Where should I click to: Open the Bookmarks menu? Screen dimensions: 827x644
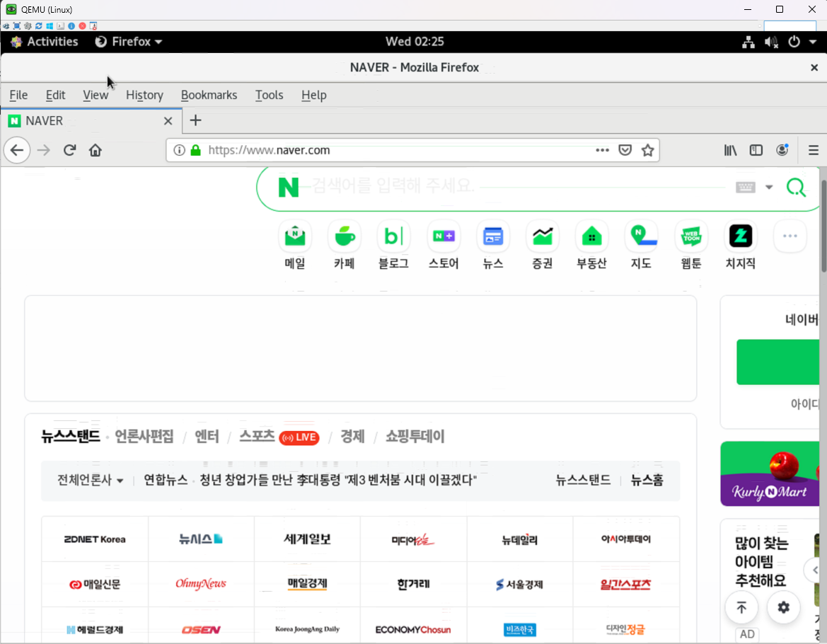tap(209, 95)
